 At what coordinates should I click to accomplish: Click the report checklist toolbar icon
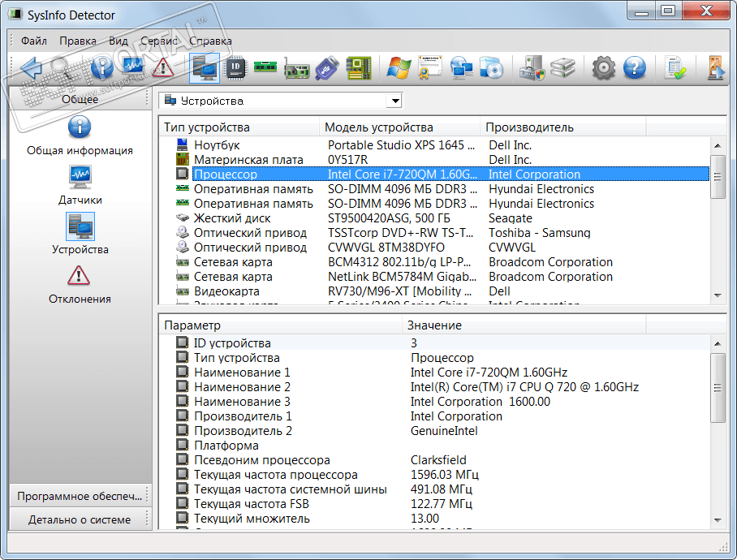pos(675,68)
